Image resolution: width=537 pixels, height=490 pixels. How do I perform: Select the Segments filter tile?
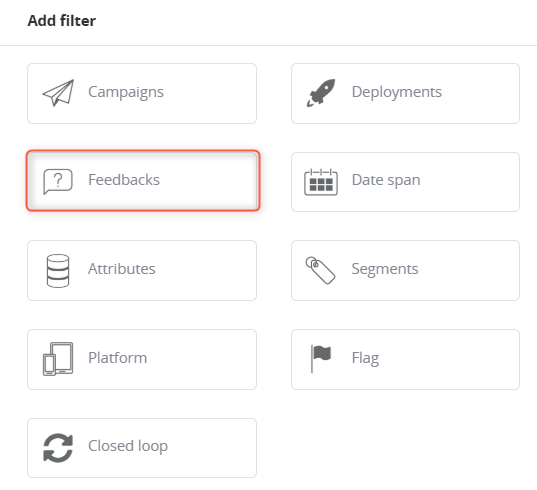405,270
